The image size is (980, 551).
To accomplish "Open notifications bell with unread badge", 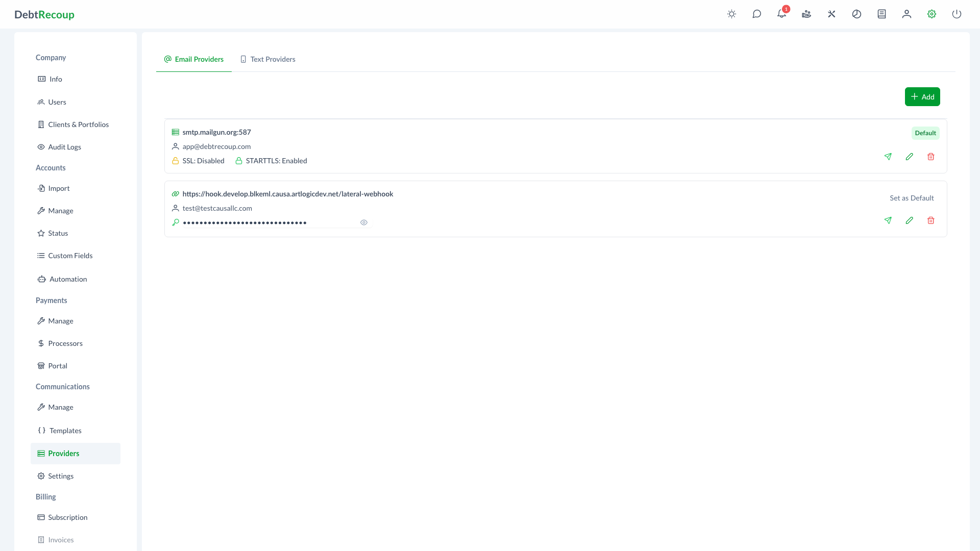I will click(x=781, y=14).
